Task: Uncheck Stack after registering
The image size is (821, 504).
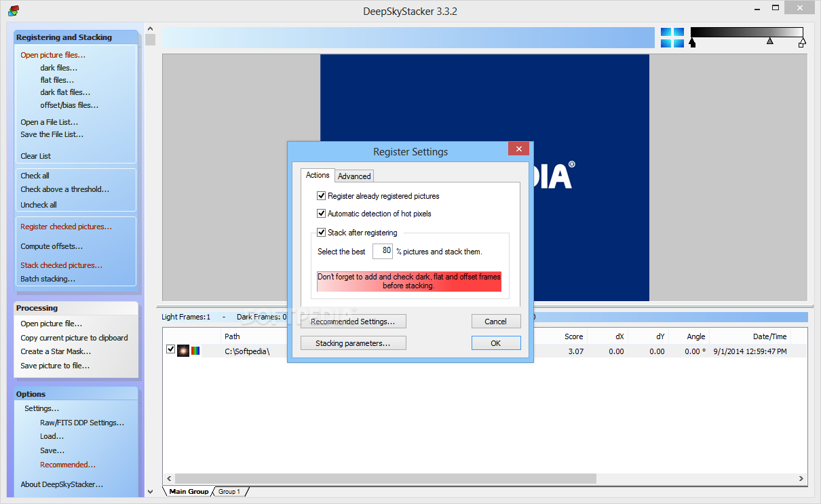Action: 322,233
